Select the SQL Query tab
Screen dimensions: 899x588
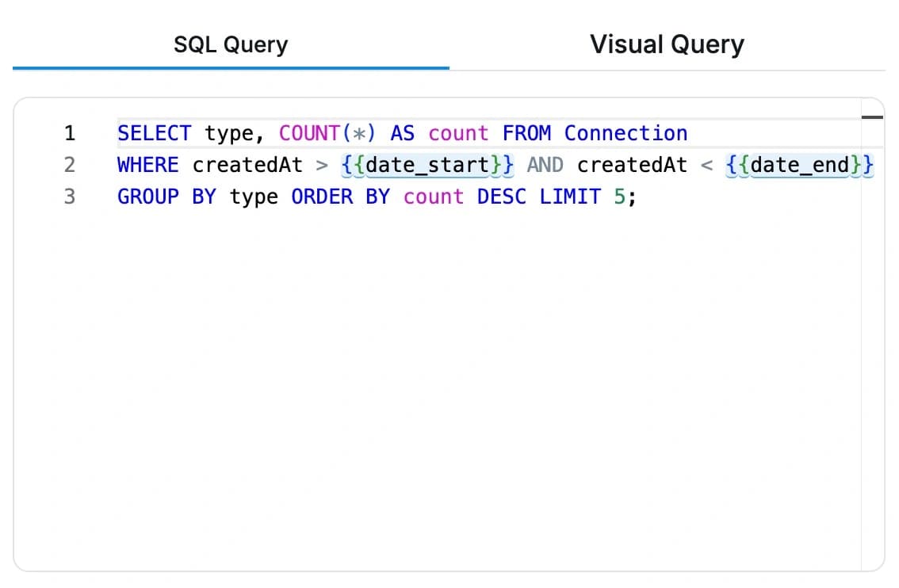point(230,44)
